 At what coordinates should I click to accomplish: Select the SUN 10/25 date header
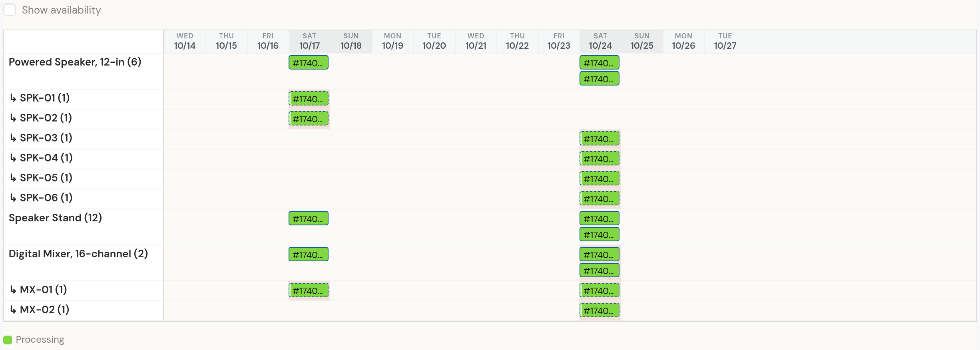coord(642,41)
